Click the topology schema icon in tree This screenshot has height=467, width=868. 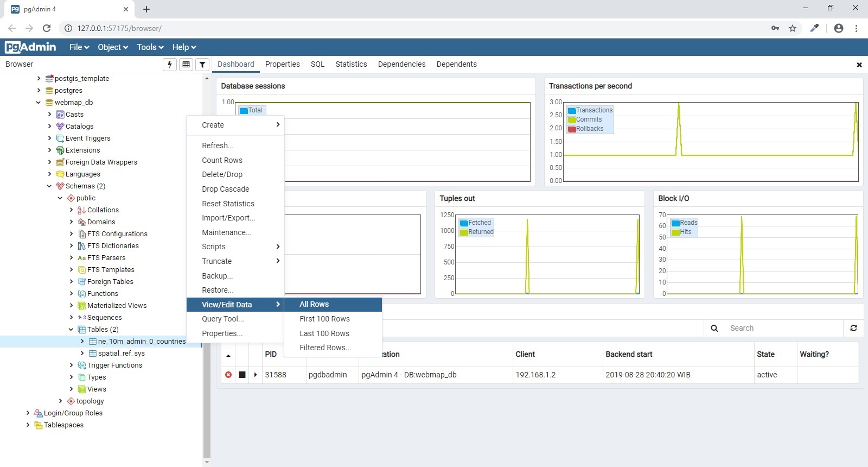pos(71,401)
